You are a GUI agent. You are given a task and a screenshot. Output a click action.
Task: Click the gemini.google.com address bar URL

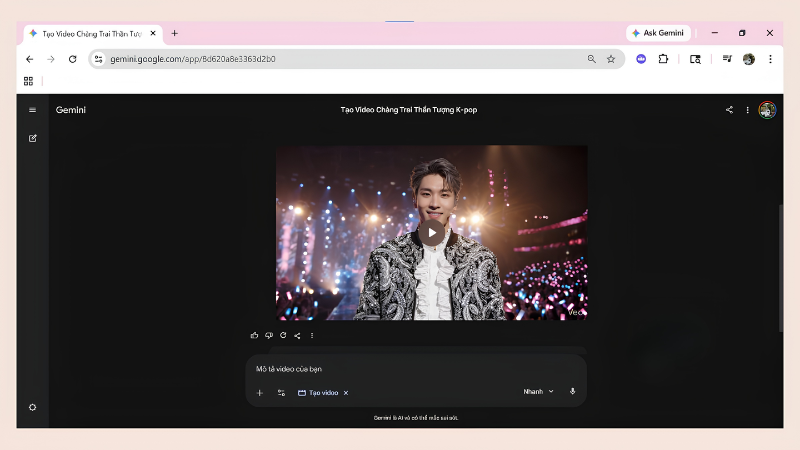coord(193,59)
